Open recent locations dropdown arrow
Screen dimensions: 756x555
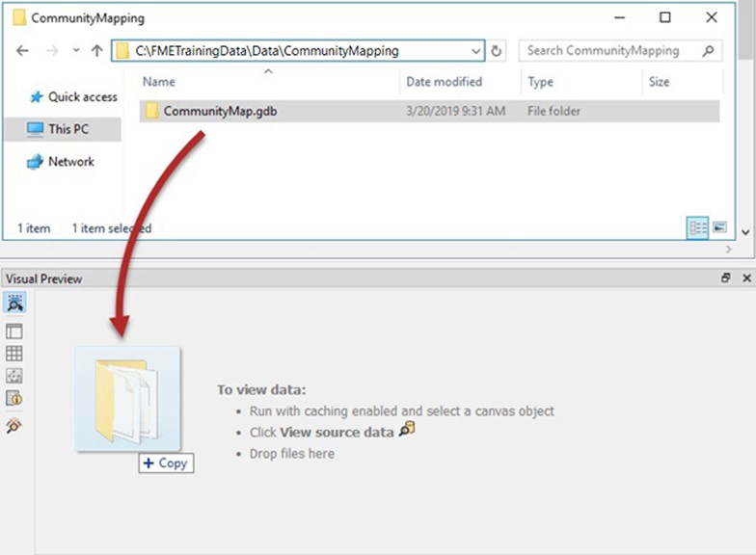coord(74,51)
